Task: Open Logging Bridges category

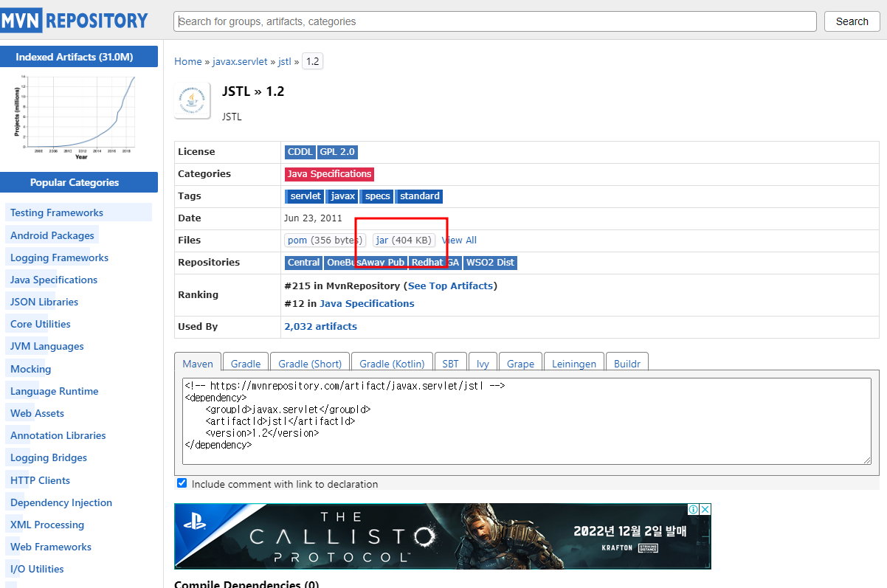Action: coord(49,457)
